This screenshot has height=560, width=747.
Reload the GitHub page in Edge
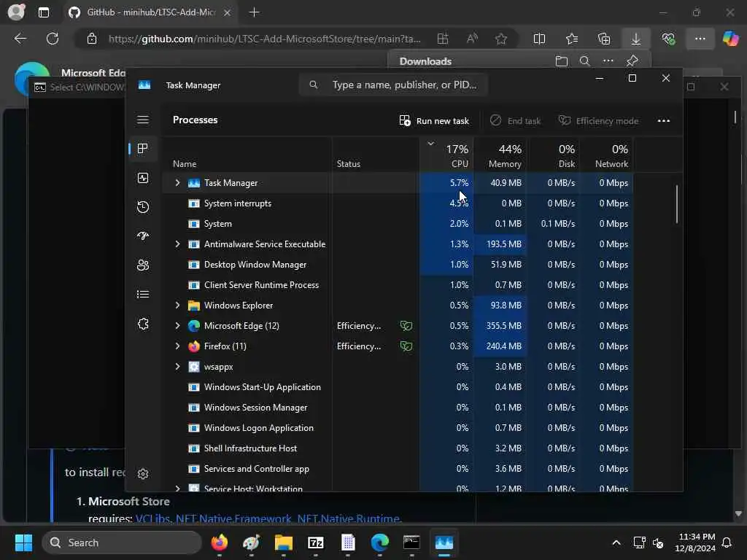coord(53,39)
